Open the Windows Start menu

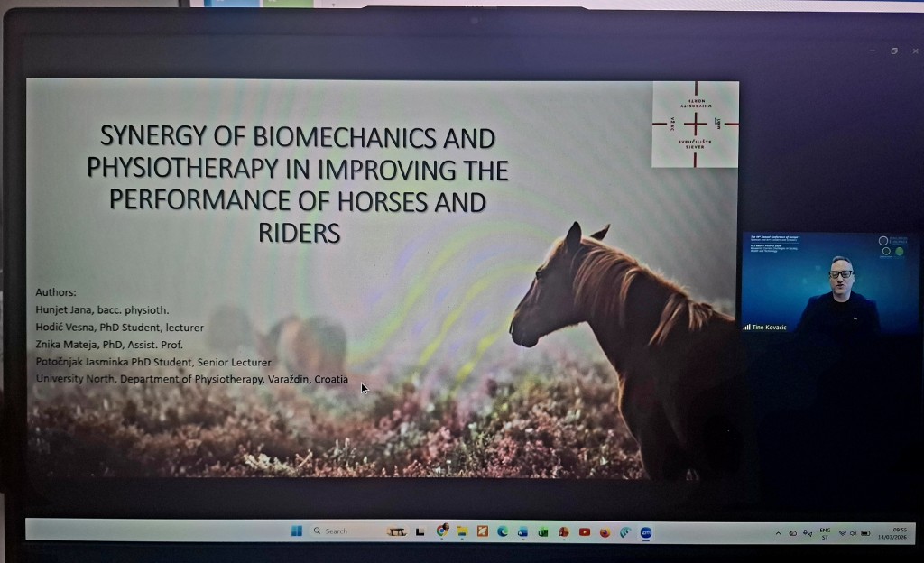point(297,531)
